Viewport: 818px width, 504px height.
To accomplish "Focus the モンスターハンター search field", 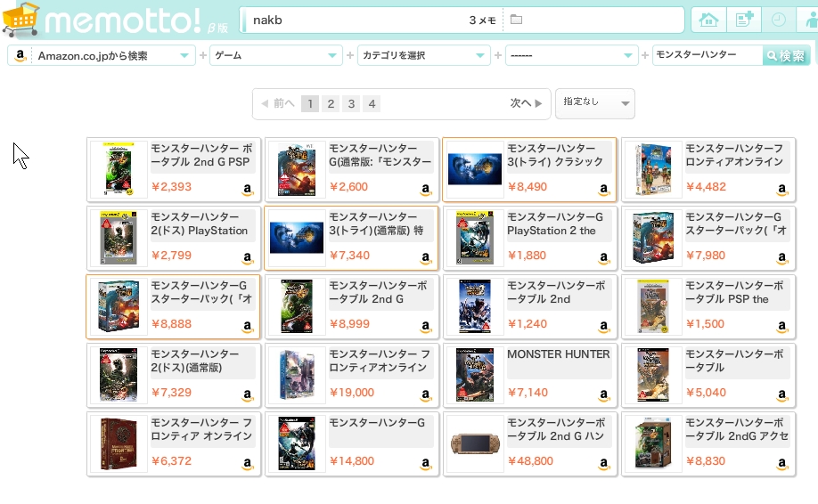I will (708, 55).
